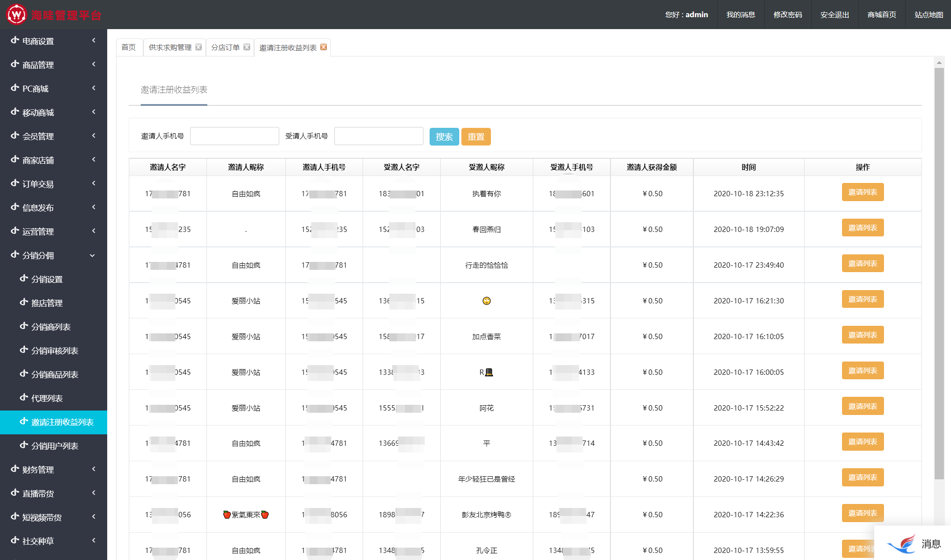The width and height of the screenshot is (951, 560).
Task: Open 商城首页 link
Action: pyautogui.click(x=882, y=15)
